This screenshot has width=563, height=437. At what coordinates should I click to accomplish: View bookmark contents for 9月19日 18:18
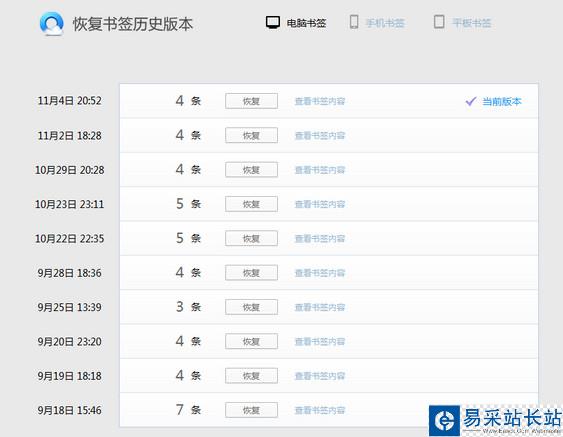click(320, 376)
